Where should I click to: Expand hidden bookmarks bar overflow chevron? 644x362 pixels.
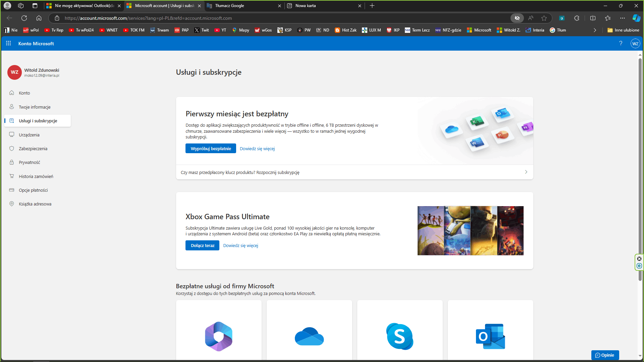pyautogui.click(x=595, y=30)
